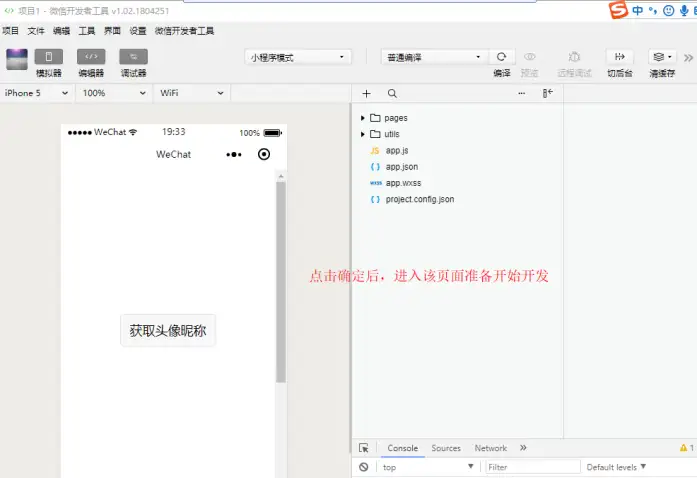
Task: Click the search icon in file panel
Action: tap(392, 93)
